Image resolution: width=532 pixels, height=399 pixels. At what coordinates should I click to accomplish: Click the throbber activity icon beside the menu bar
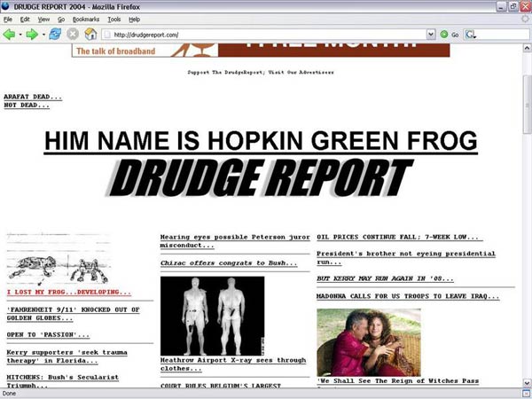coord(525,19)
